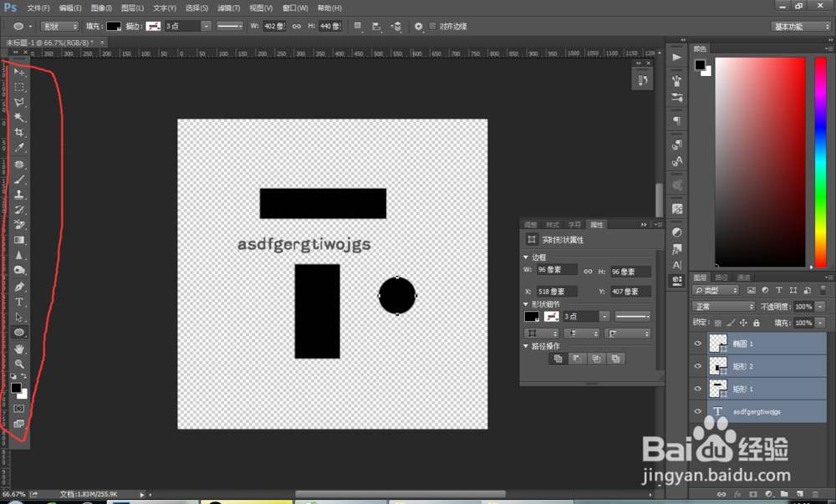836x504 pixels.
Task: Open the Actions play panel icon
Action: 677,57
